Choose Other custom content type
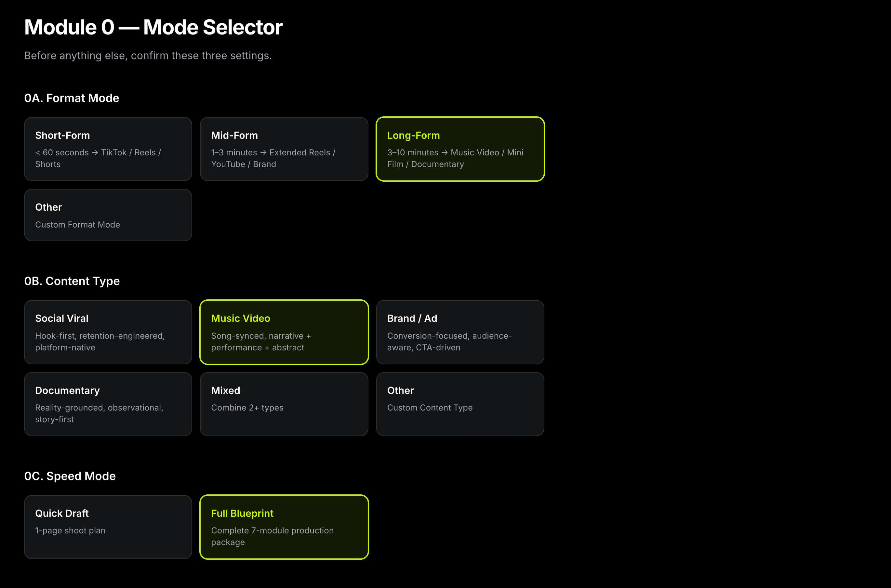This screenshot has width=891, height=588. pyautogui.click(x=460, y=404)
